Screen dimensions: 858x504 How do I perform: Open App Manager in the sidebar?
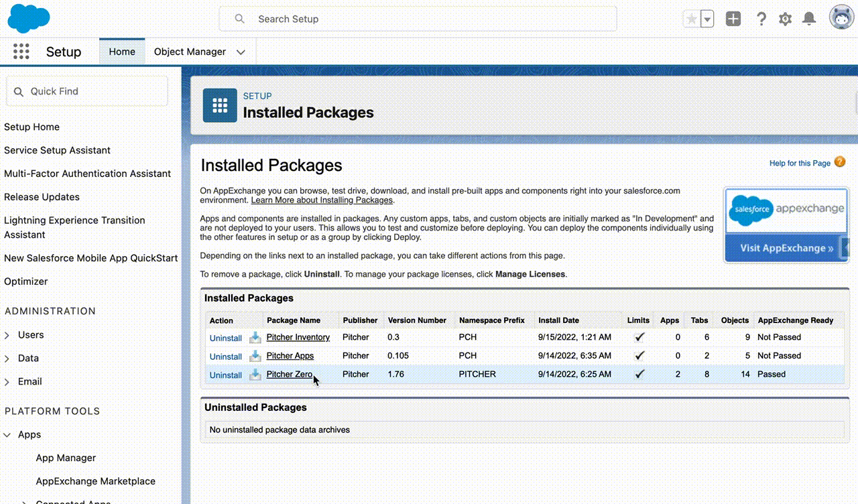pos(66,458)
